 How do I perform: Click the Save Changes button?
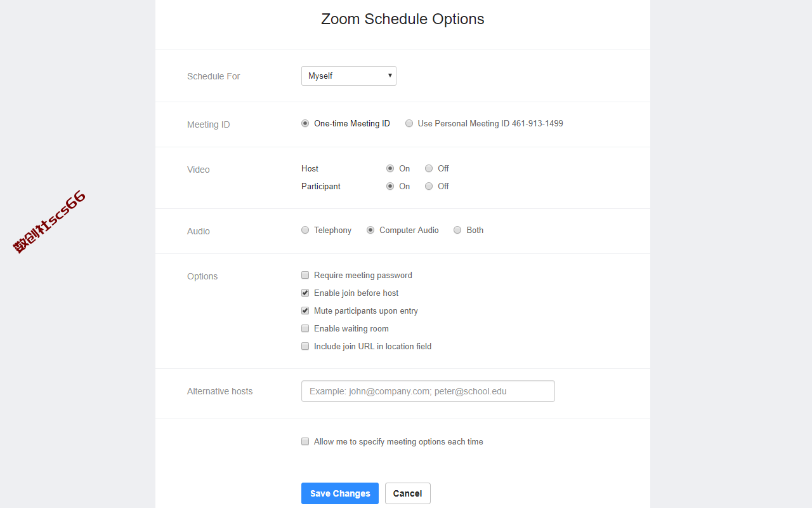tap(340, 493)
